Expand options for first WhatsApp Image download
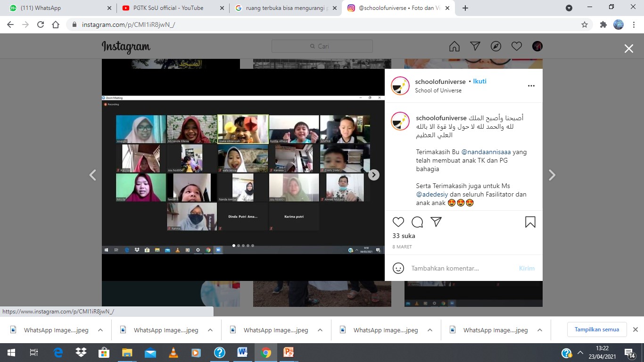This screenshot has width=644, height=362. 100,330
